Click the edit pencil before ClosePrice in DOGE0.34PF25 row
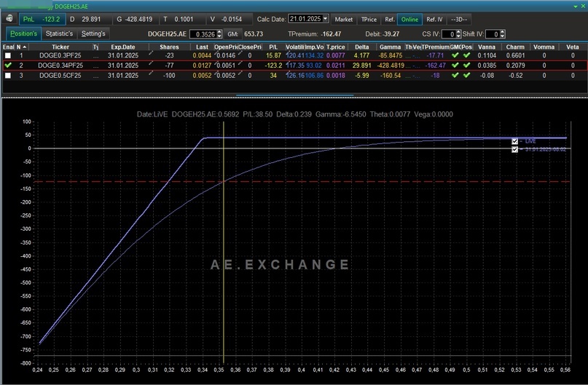Viewport: 588px width, 385px height. [x=240, y=63]
